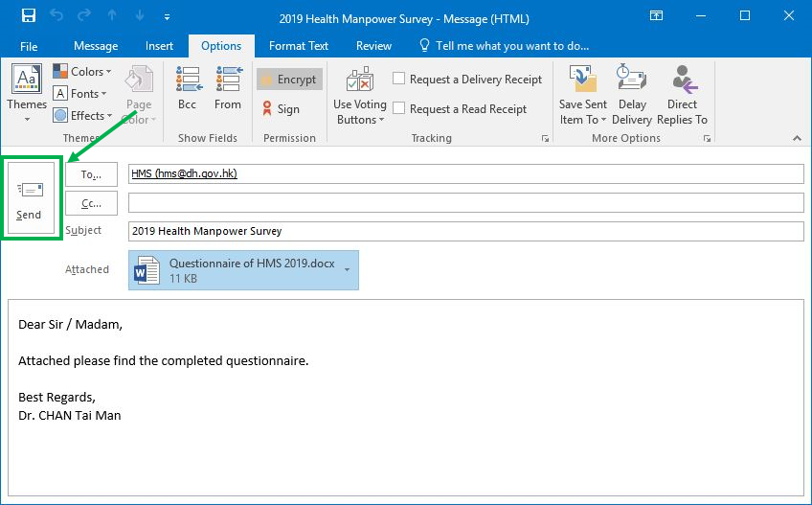This screenshot has width=812, height=505.
Task: Open the Save Sent Item To dropdown
Action: 582,96
